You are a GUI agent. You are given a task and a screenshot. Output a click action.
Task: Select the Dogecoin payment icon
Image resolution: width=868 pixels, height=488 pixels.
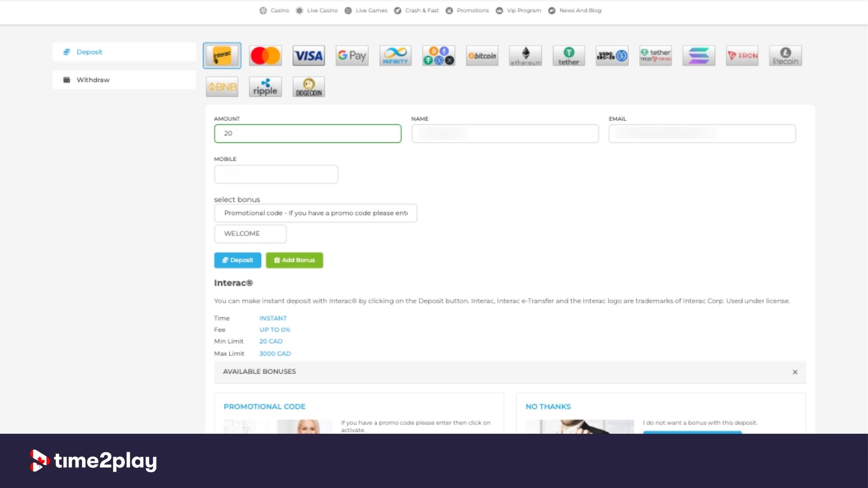(309, 87)
